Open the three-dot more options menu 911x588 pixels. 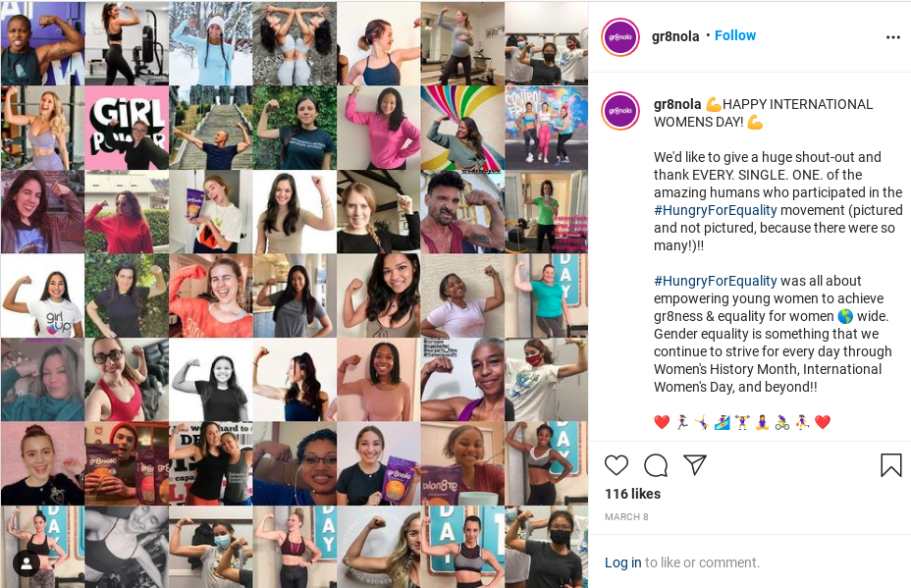893,37
